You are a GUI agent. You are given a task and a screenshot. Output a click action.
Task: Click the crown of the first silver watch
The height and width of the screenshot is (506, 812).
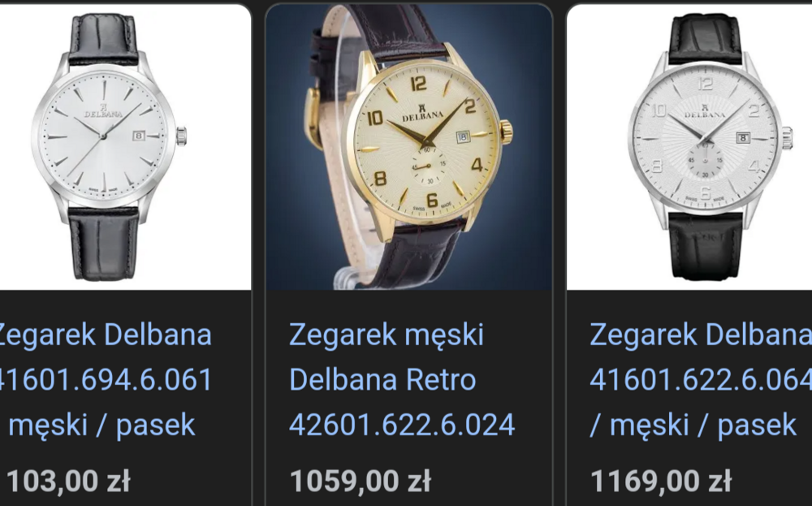coord(181,136)
